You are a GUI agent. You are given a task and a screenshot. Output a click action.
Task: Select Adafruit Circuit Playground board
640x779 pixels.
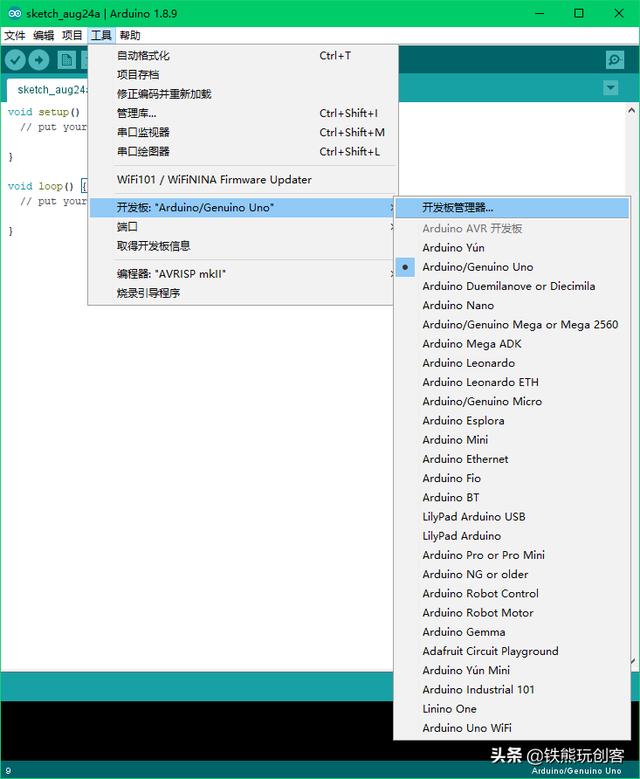[512, 651]
